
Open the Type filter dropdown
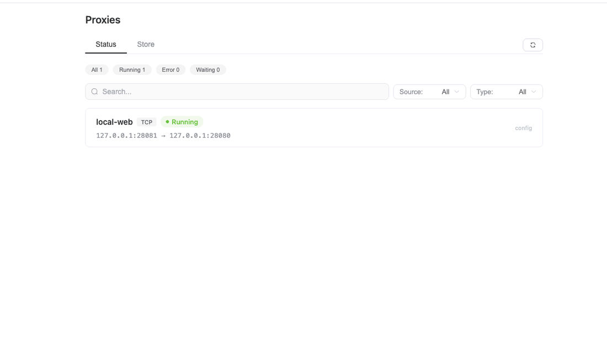507,92
